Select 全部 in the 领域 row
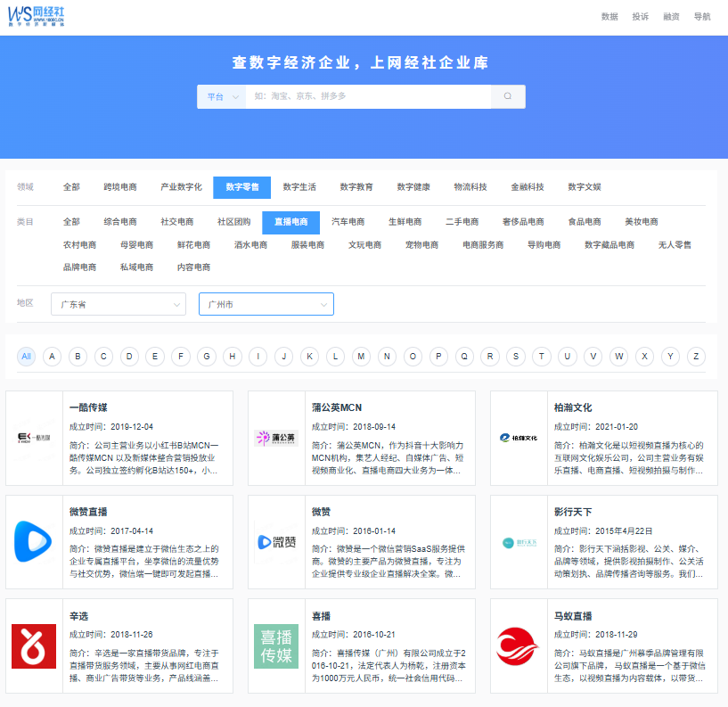Viewport: 728px width, 707px height. (x=71, y=187)
